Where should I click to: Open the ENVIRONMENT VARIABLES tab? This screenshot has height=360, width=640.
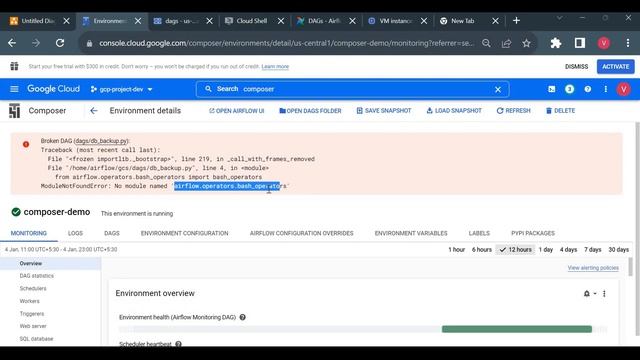pos(411,233)
